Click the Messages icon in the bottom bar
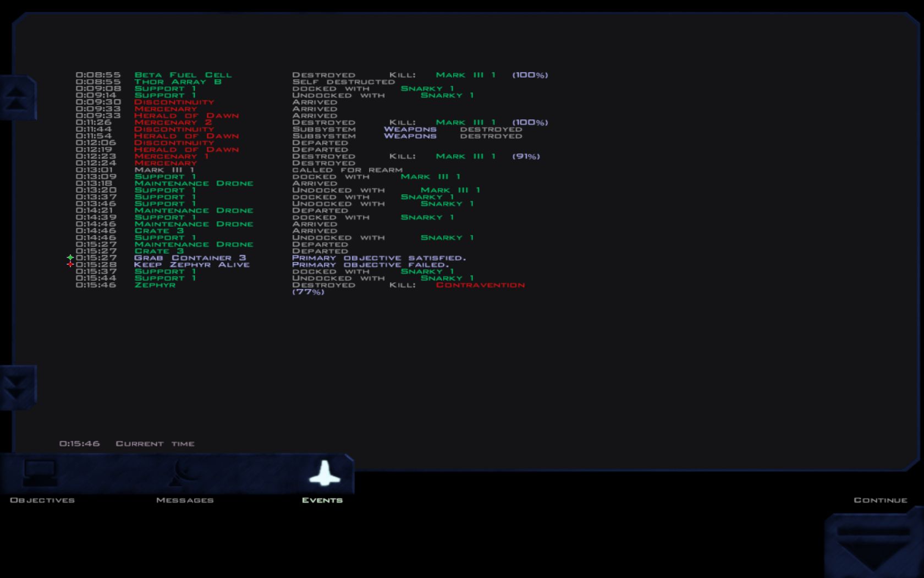Screen dimensions: 924x578 pos(184,473)
